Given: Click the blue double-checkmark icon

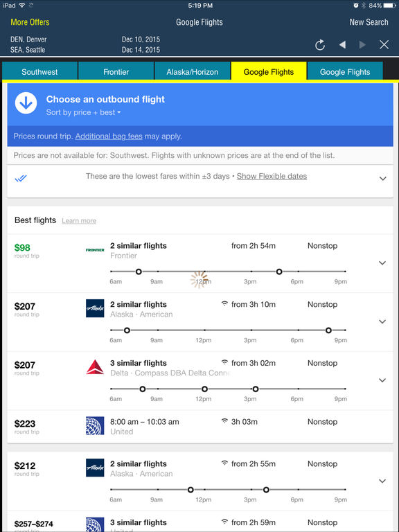Looking at the screenshot, I should (21, 178).
